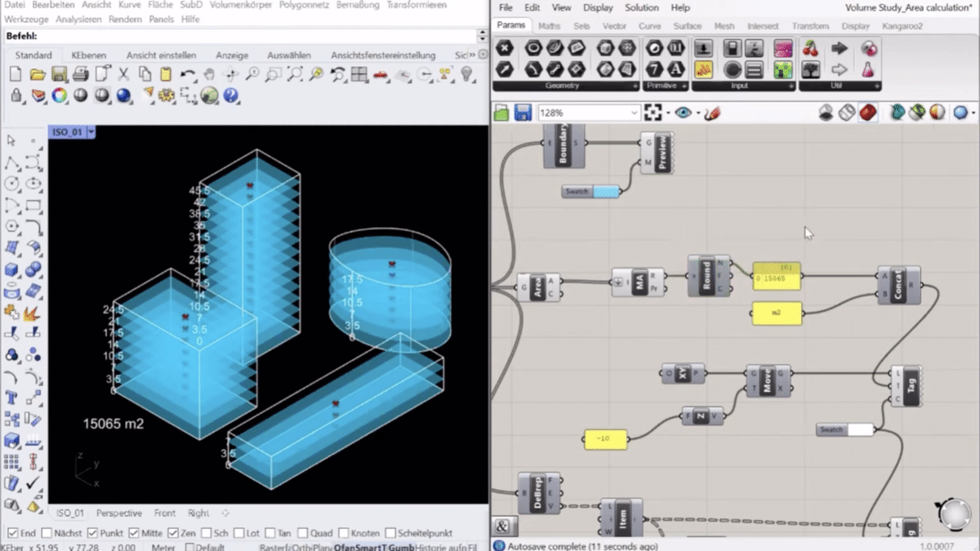Open the eye preview dropdown arrow
Image resolution: width=980 pixels, height=551 pixels.
697,113
